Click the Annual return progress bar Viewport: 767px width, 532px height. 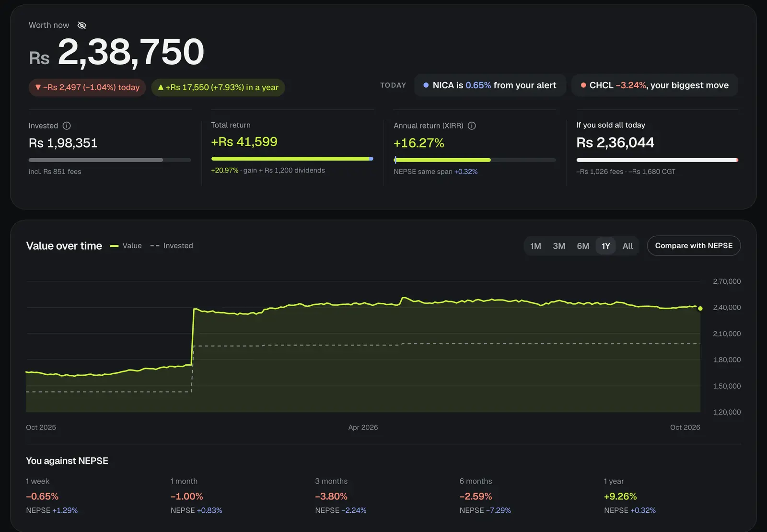click(475, 160)
